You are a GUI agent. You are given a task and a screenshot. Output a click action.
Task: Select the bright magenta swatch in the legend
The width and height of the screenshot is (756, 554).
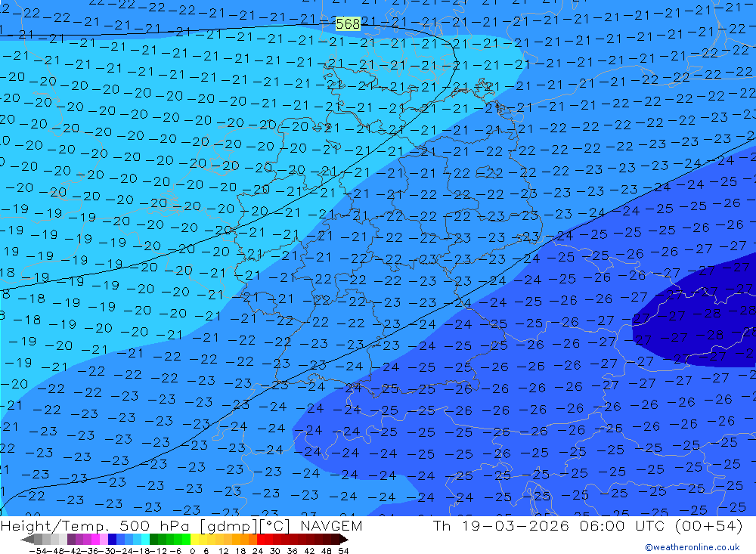[95, 539]
